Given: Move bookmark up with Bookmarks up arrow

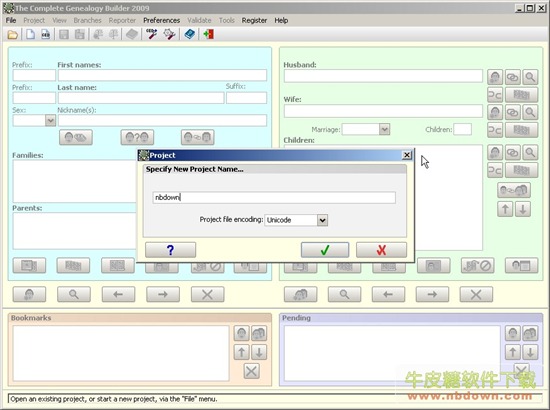Looking at the screenshot, I should pos(242,352).
